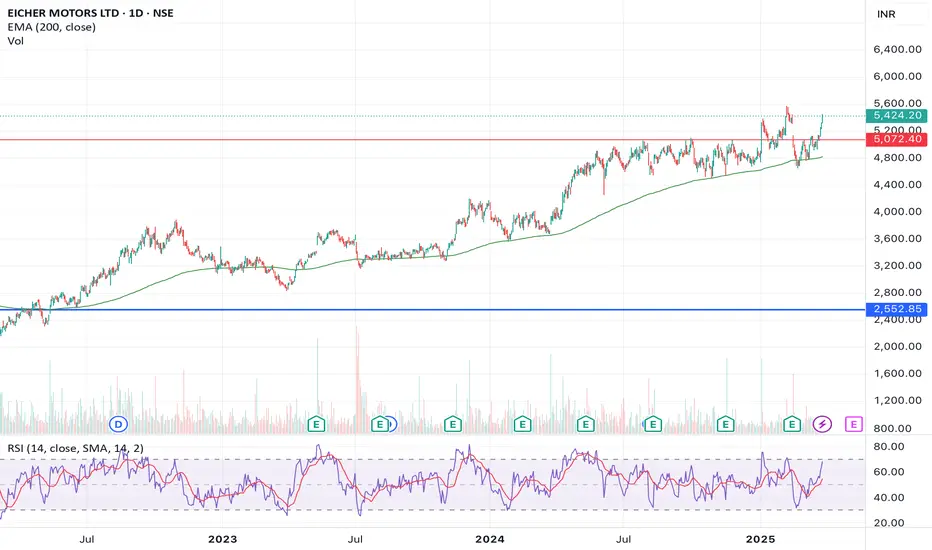Image resolution: width=932 pixels, height=550 pixels.
Task: Click the blue D dividend marker near Jul 2022
Action: (119, 424)
